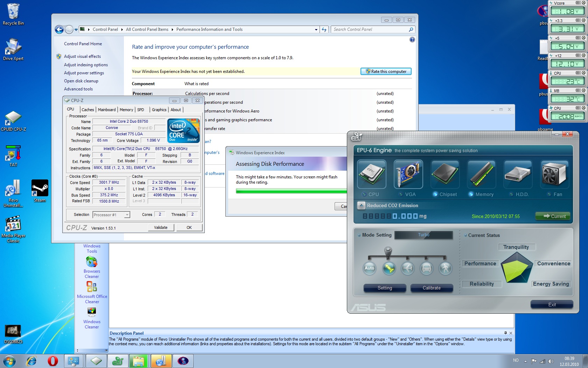Open Adjust power settings link
The height and width of the screenshot is (368, 588).
[84, 73]
